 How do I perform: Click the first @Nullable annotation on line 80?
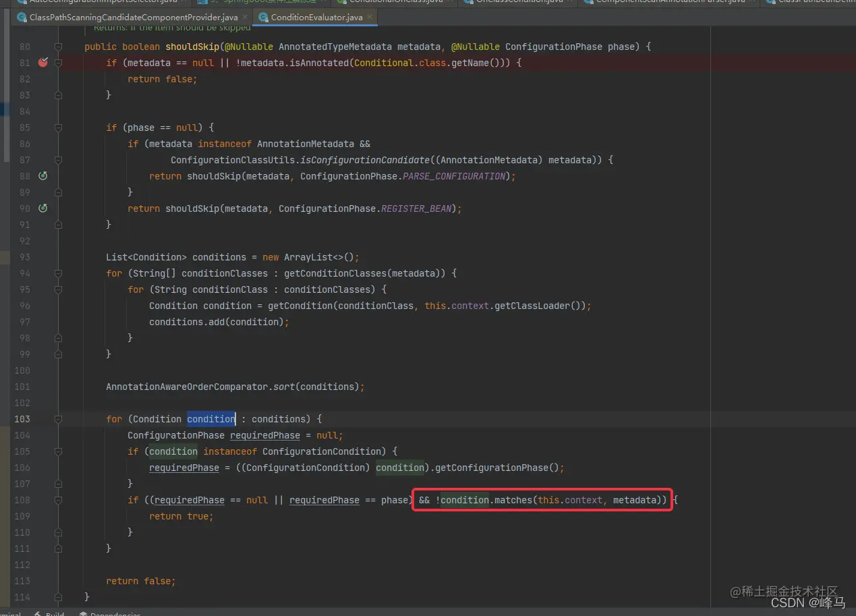point(249,47)
